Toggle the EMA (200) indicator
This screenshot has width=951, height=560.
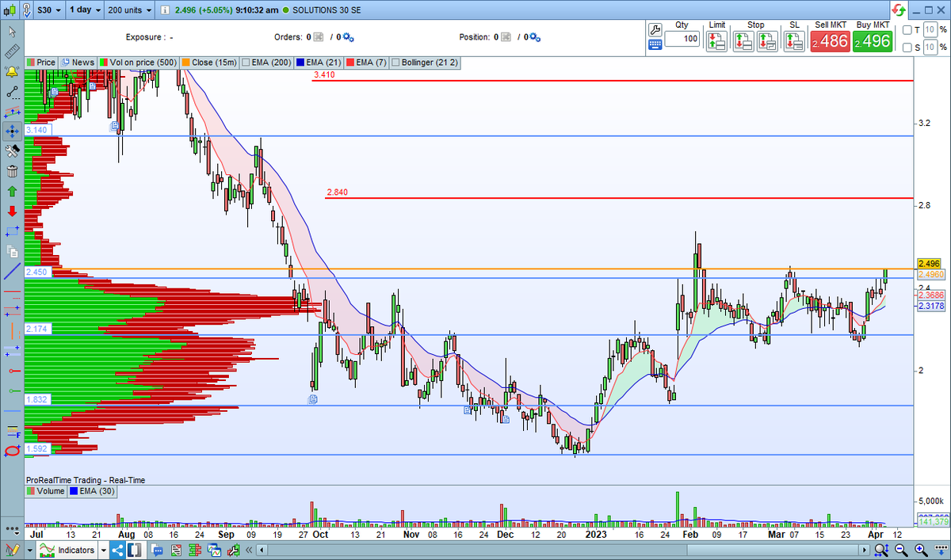pos(265,62)
